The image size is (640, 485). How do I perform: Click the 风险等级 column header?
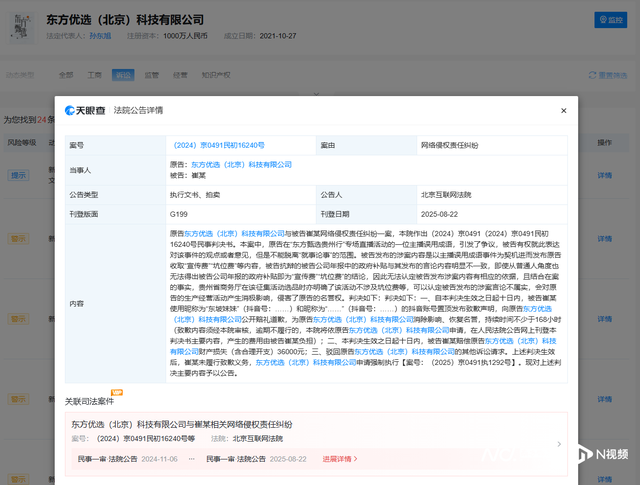tap(22, 142)
